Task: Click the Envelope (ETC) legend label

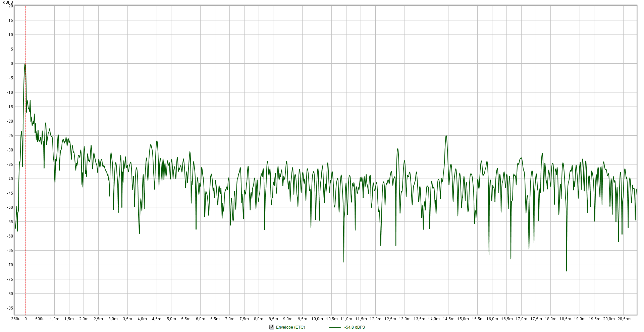Action: [290, 327]
